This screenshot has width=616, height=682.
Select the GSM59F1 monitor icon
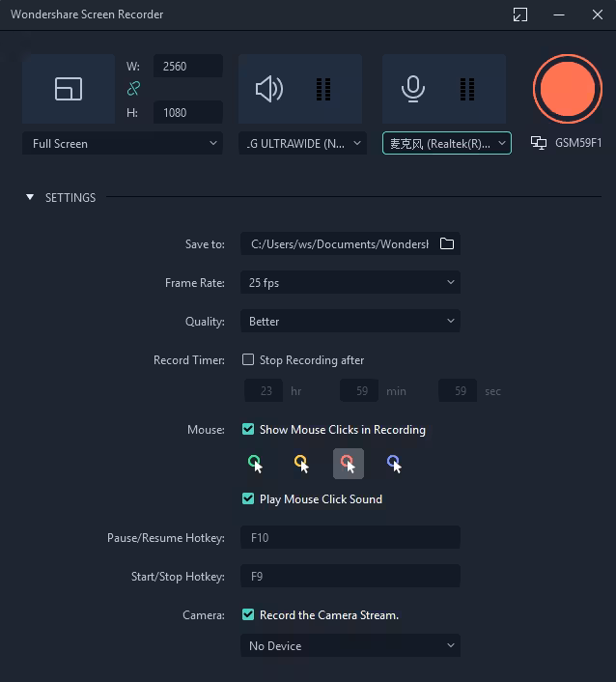tap(539, 143)
